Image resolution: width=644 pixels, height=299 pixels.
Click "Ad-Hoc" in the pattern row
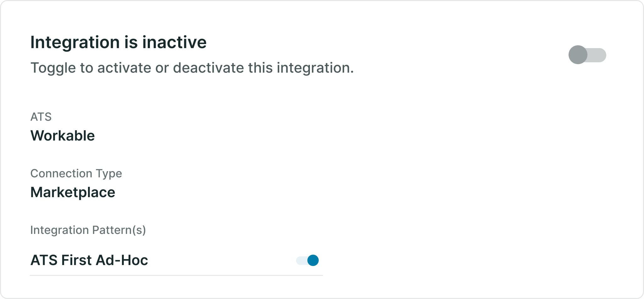coord(122,260)
